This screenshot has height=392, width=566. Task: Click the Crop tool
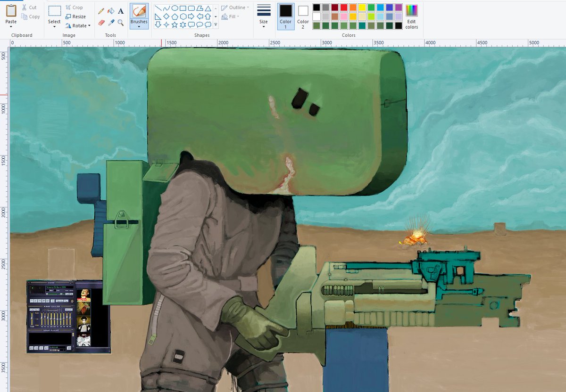tap(74, 8)
